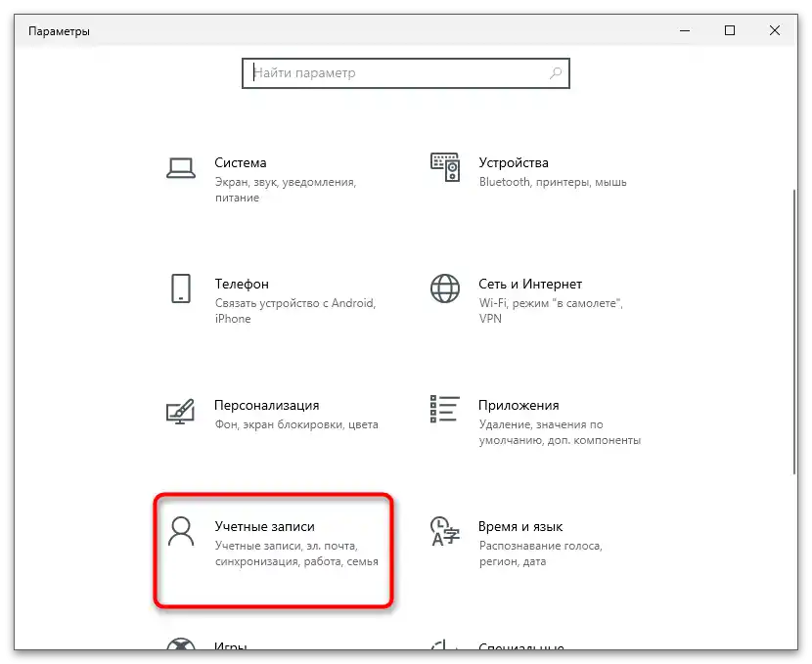The height and width of the screenshot is (664, 812).
Task: Open the Телефон phone icon
Action: [x=181, y=288]
